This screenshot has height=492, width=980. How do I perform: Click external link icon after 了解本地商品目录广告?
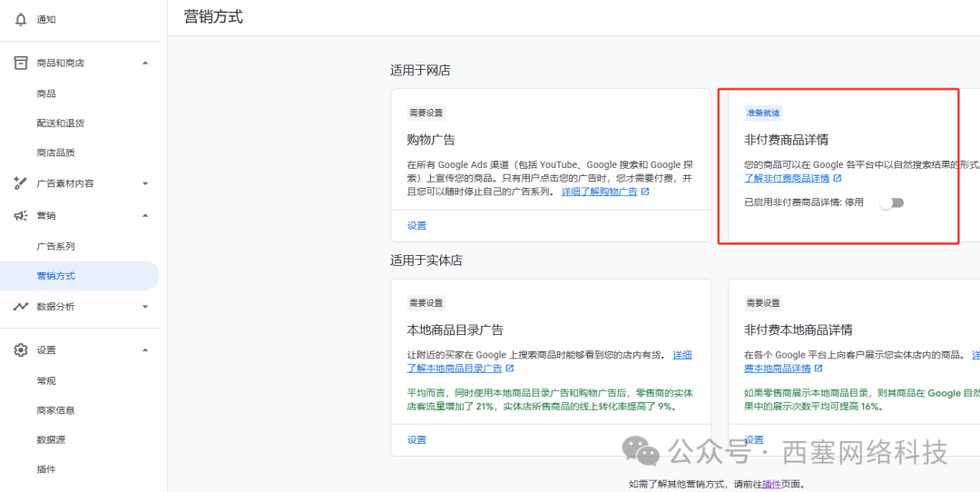pos(510,369)
